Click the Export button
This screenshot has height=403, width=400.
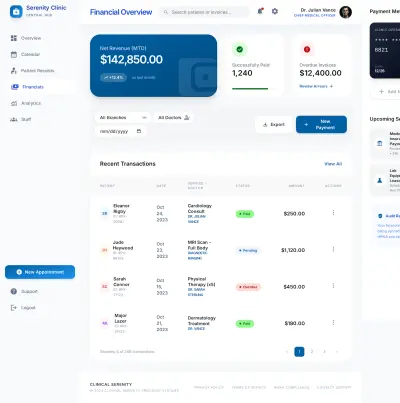click(x=274, y=124)
